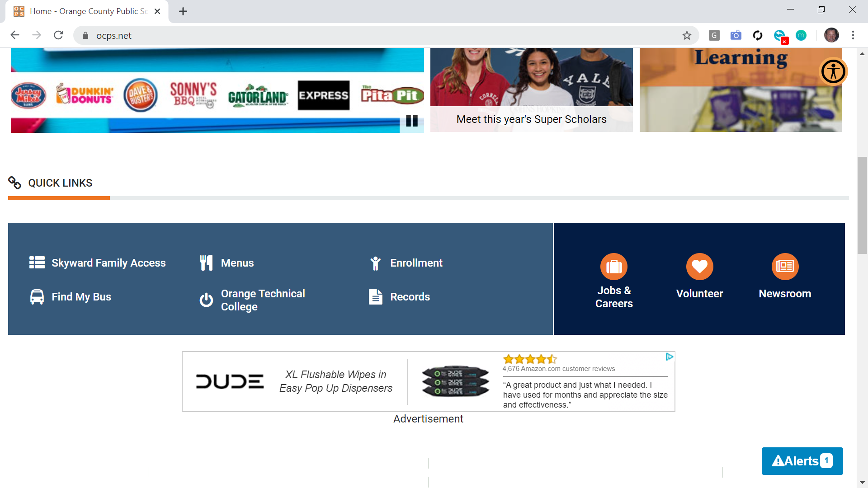868x488 pixels.
Task: Click the ad's star rating
Action: pos(530,359)
